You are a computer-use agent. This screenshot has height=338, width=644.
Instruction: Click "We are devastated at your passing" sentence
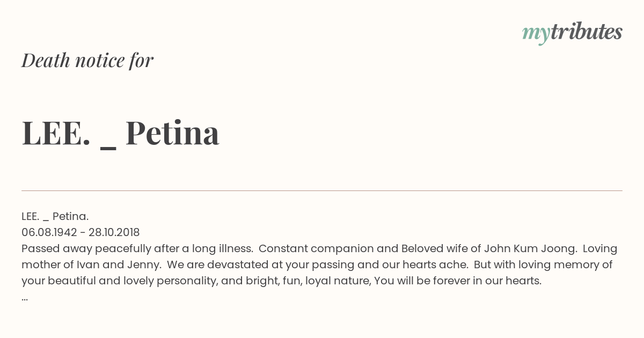click(x=251, y=264)
